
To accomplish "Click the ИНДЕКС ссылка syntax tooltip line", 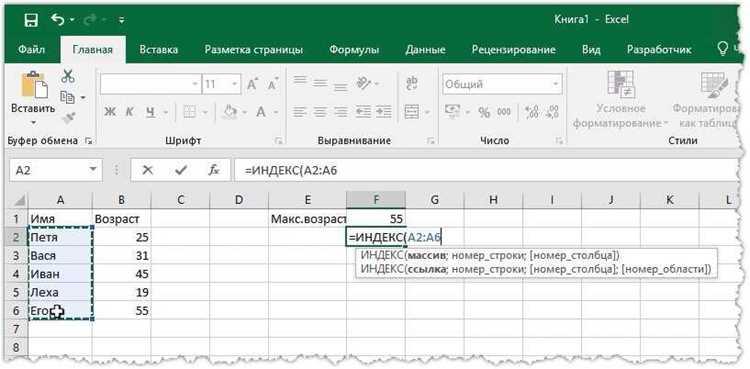I will [x=535, y=269].
